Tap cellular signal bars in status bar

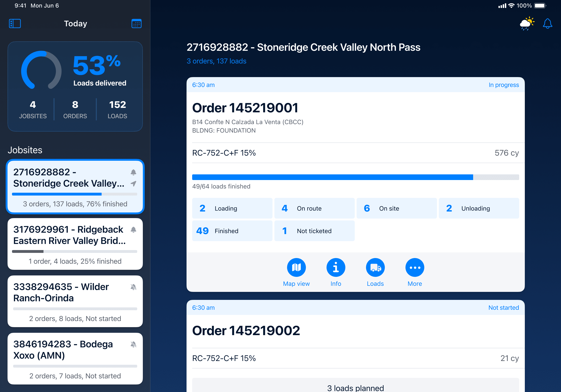[502, 6]
